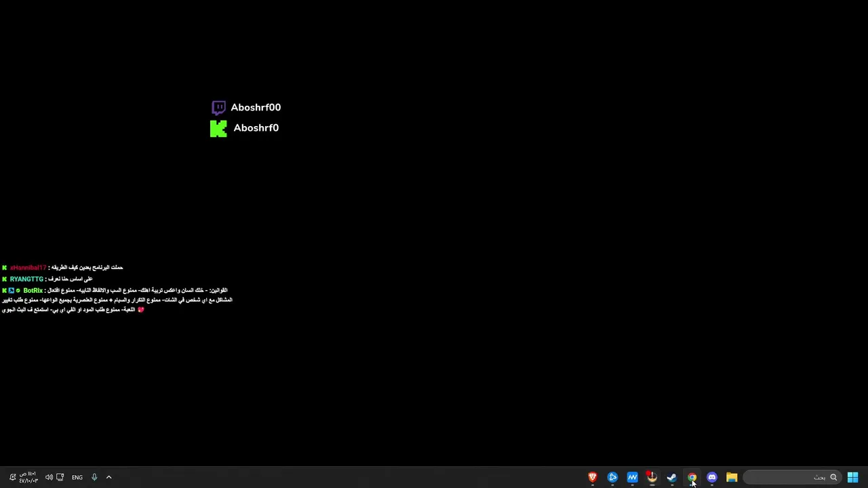Show hidden system tray icons

tap(108, 477)
